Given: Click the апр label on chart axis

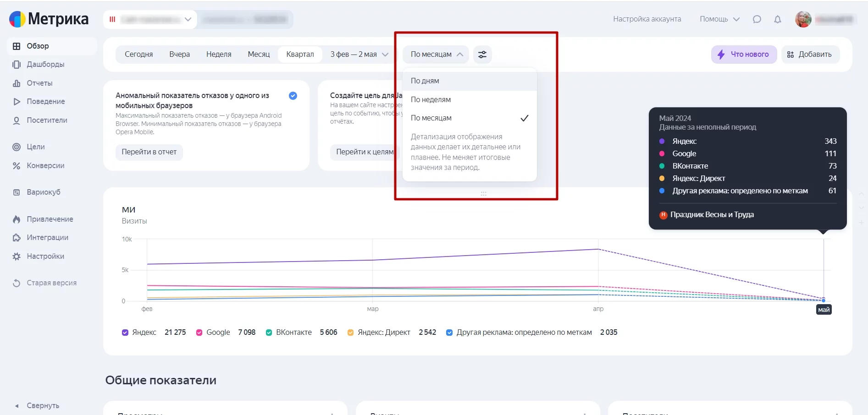Looking at the screenshot, I should coord(598,309).
